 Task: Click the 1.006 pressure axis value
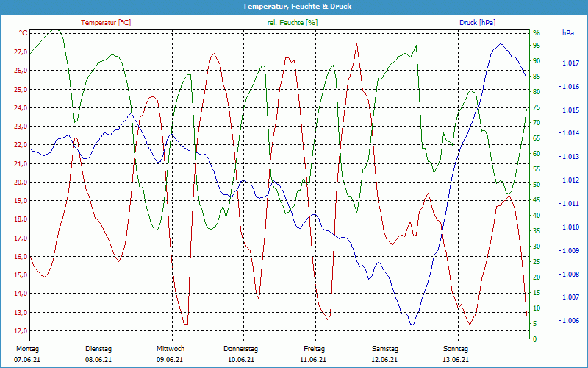coord(571,321)
